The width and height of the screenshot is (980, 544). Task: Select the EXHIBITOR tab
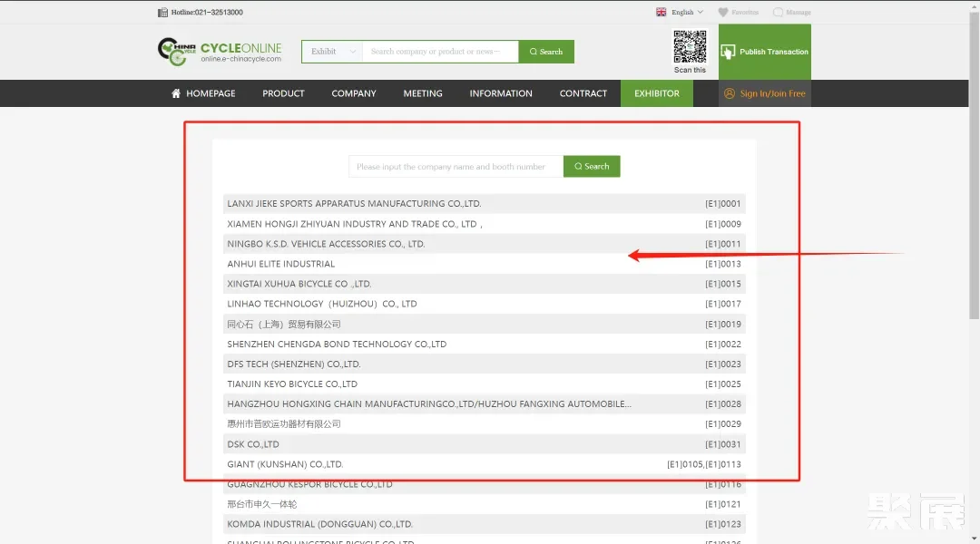(x=656, y=93)
